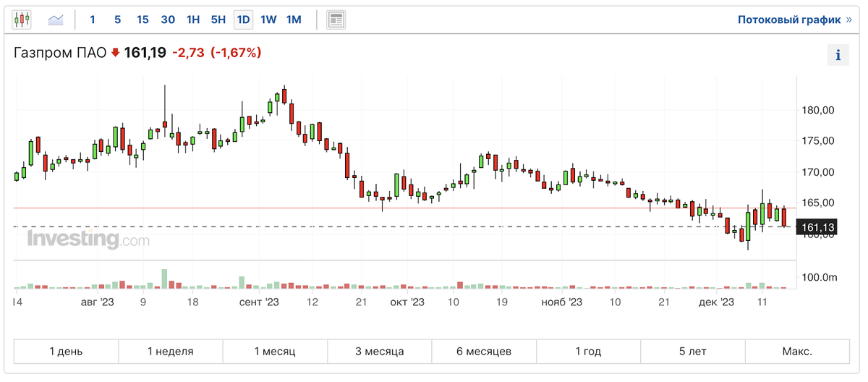Open the news overlay icon in toolbar
The image size is (868, 382).
(336, 20)
